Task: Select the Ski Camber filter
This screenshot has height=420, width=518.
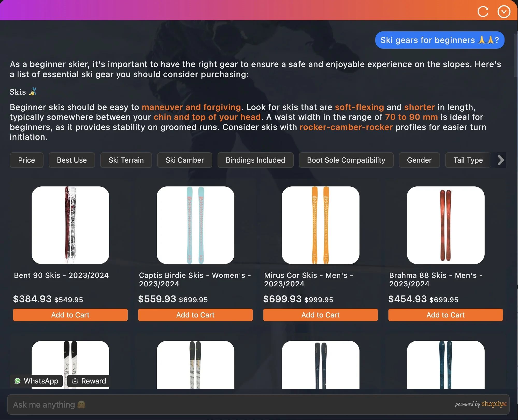Action: coord(185,160)
